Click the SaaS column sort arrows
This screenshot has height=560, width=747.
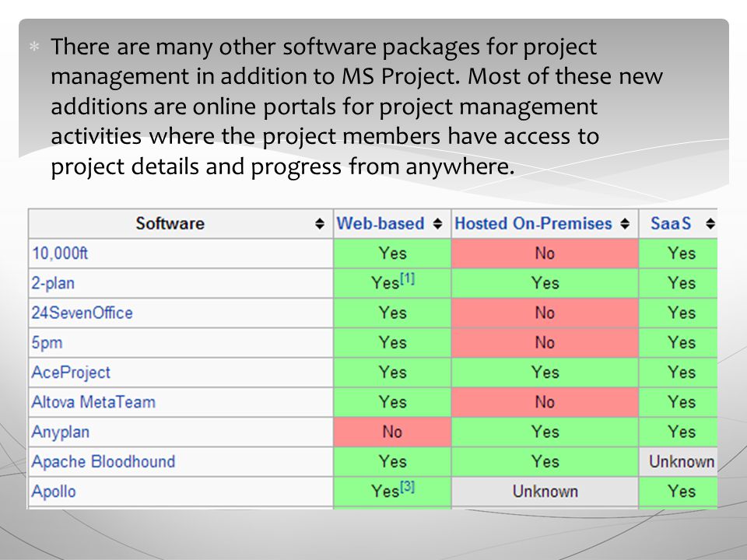pyautogui.click(x=710, y=223)
